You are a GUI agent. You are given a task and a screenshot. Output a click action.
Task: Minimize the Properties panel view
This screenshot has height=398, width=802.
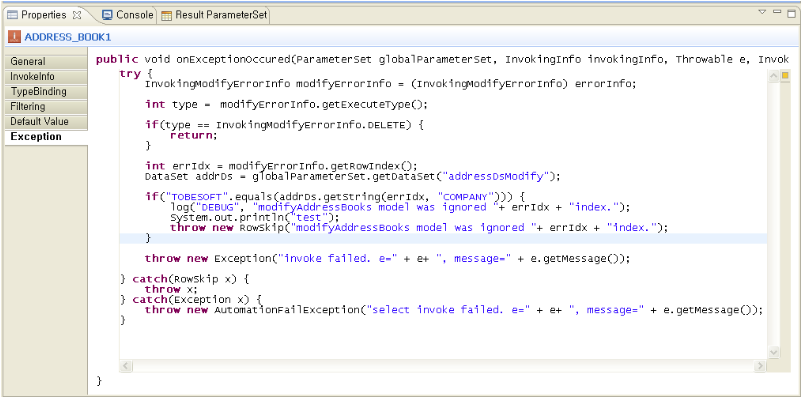coord(777,11)
